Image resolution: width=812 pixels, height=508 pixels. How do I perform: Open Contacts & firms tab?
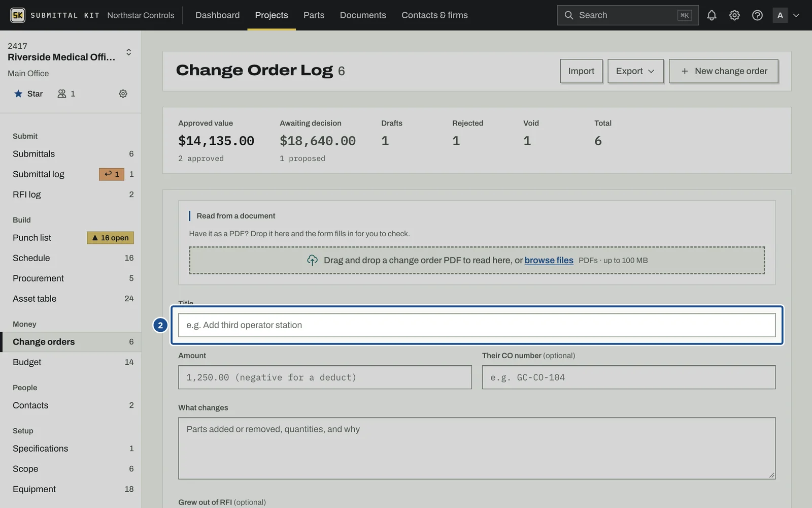(x=434, y=15)
